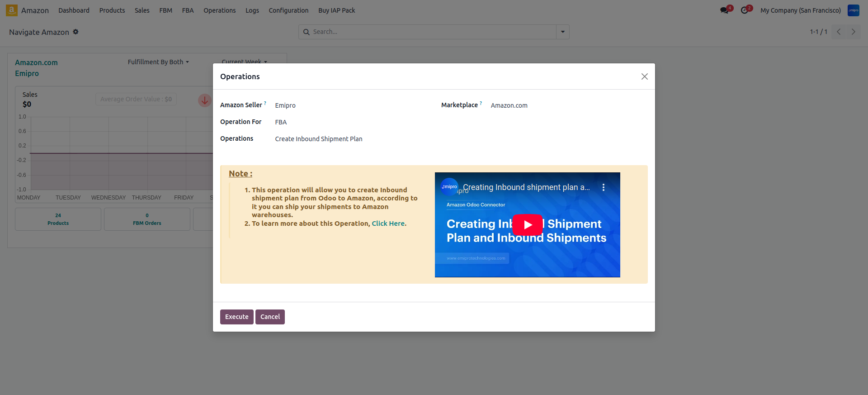Follow the Click Here link
This screenshot has width=868, height=395.
[388, 224]
